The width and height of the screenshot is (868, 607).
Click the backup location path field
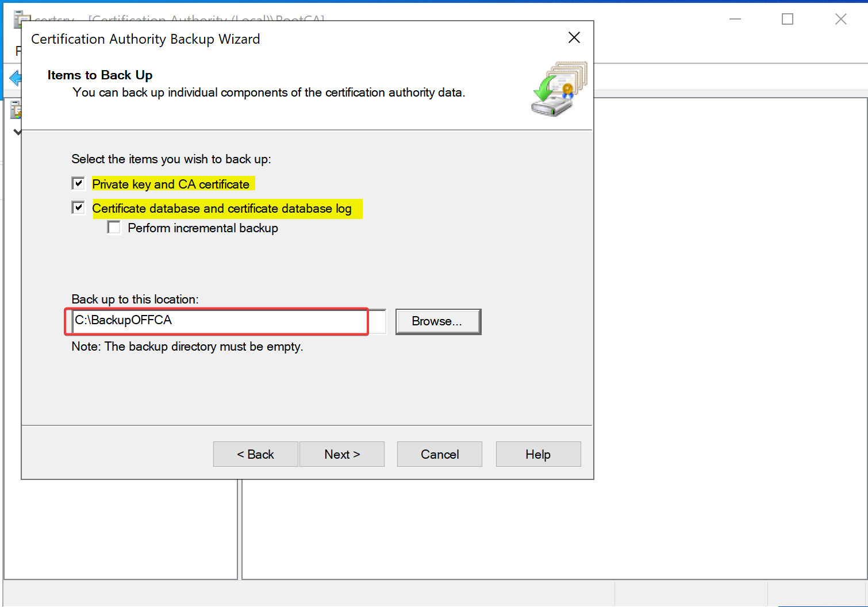point(218,321)
